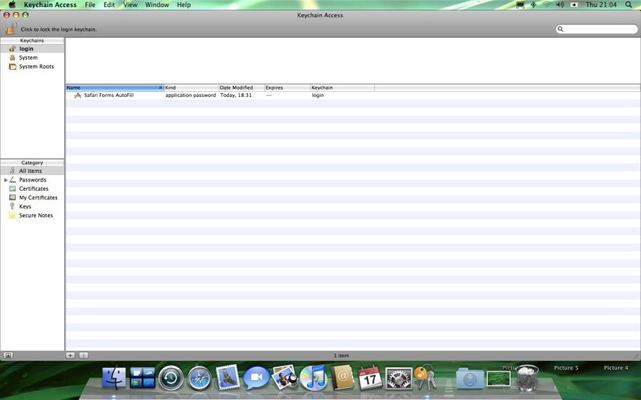This screenshot has height=400, width=641.
Task: Sort by the Expires column header
Action: [287, 88]
